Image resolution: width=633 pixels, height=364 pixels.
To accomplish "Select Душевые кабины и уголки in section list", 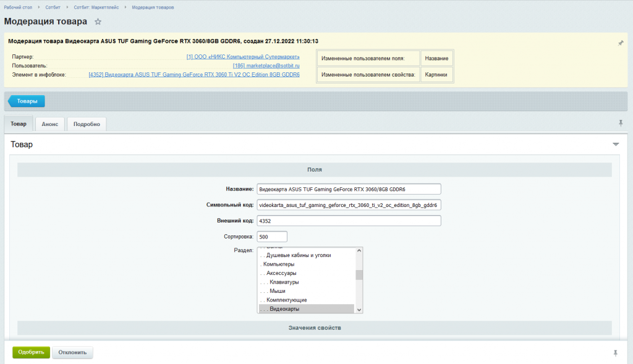I will tap(307, 255).
